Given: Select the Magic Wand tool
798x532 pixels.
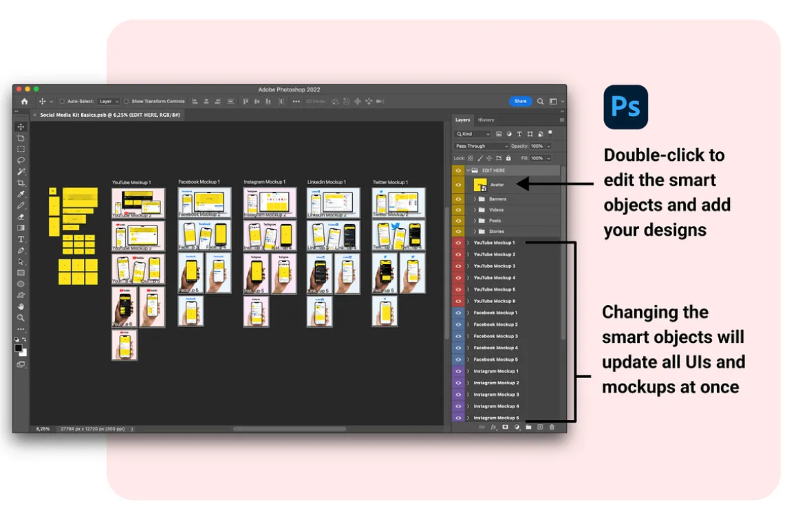Looking at the screenshot, I should tap(21, 171).
